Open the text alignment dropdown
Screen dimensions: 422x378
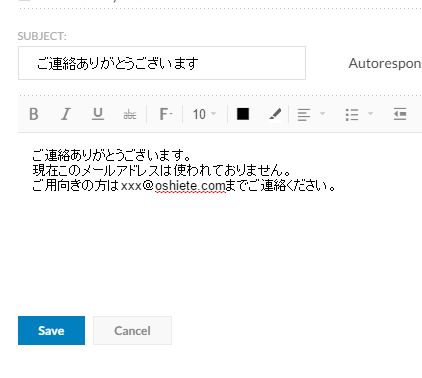(311, 114)
